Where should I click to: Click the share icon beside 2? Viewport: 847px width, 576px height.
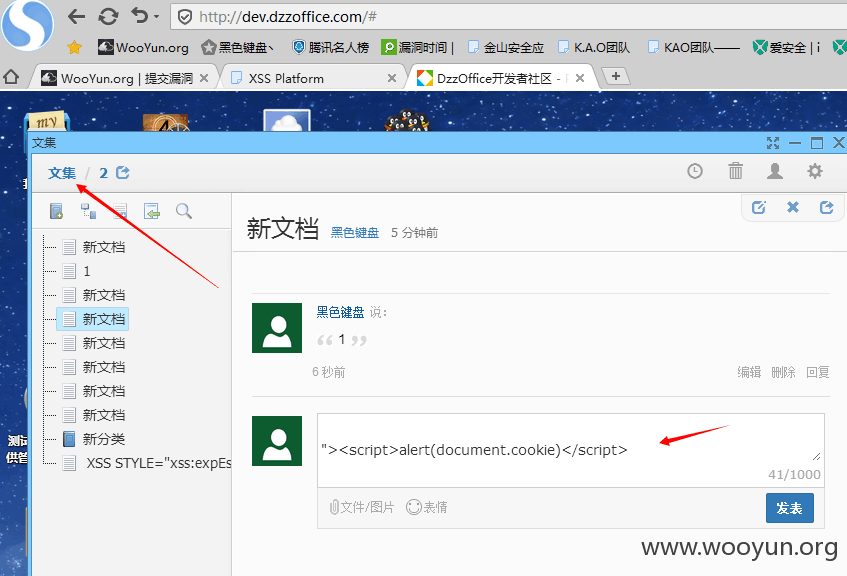point(123,172)
